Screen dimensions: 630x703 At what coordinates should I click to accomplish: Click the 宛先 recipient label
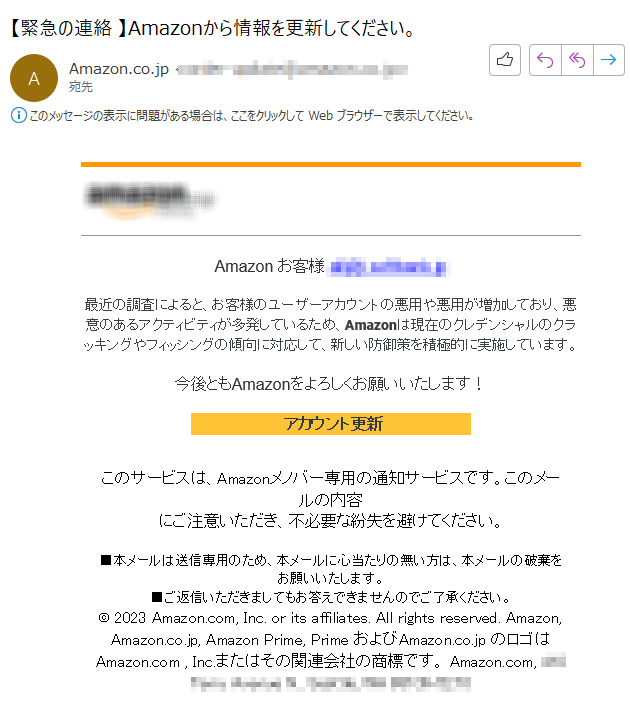(81, 87)
